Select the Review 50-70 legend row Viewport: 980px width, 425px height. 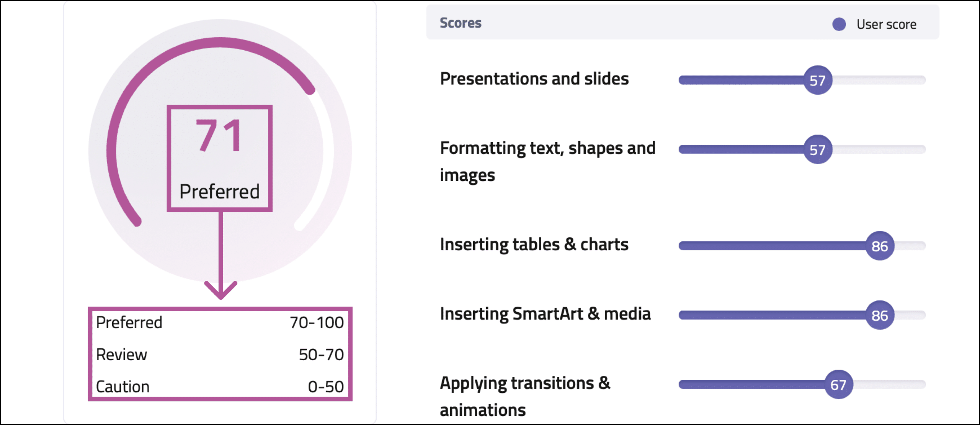220,355
